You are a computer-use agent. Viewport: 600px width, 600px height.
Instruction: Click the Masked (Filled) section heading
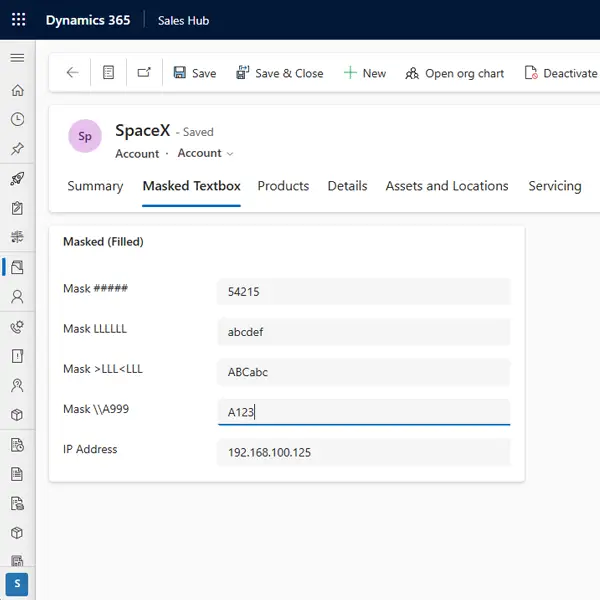click(x=103, y=242)
